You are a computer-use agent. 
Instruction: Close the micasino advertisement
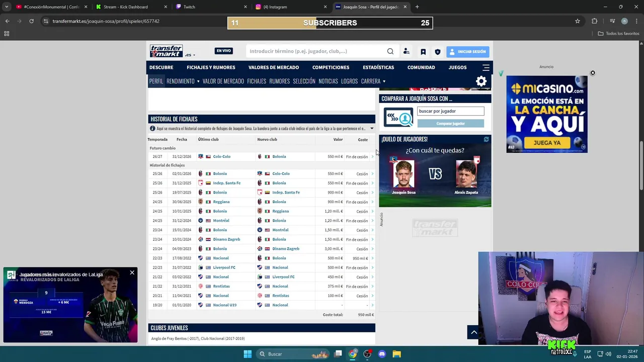[x=593, y=73]
